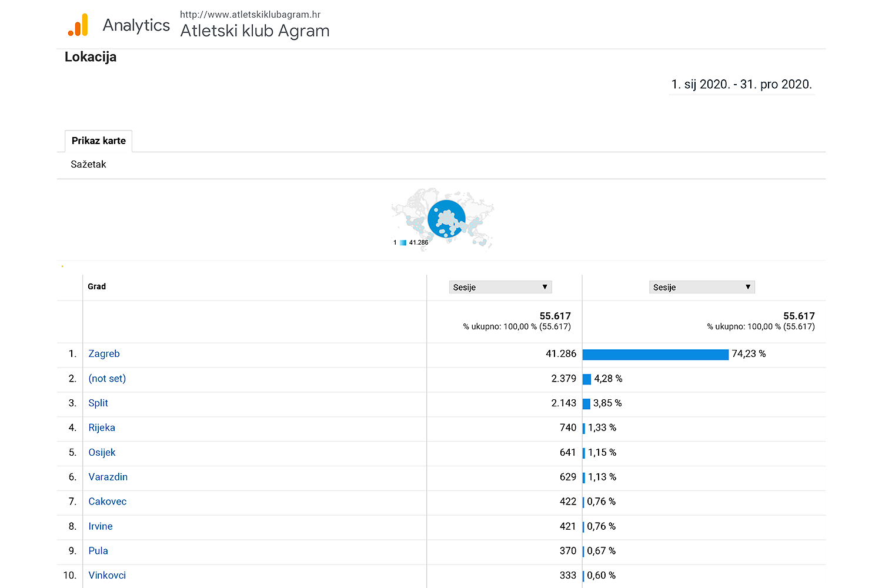Click the Grad column header

coord(97,287)
